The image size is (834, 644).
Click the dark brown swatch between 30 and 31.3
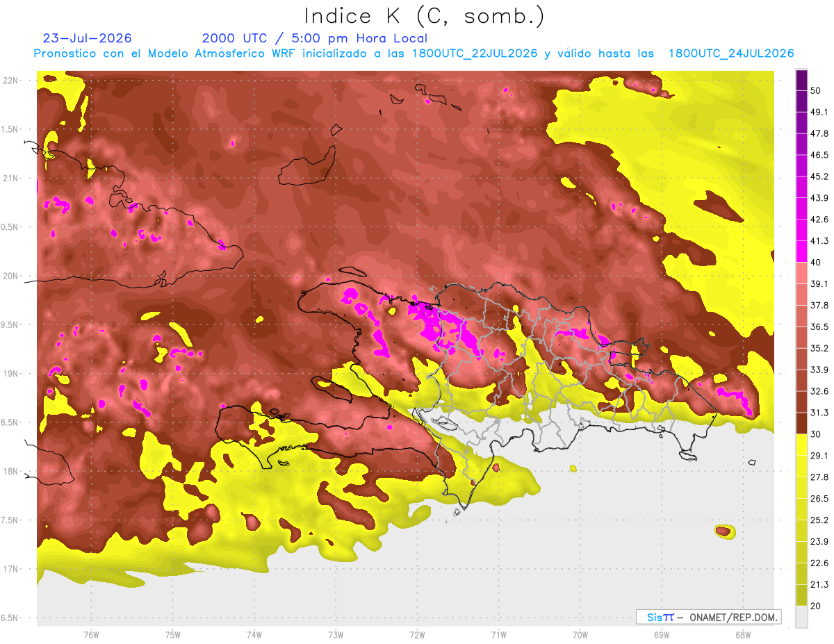click(x=802, y=423)
